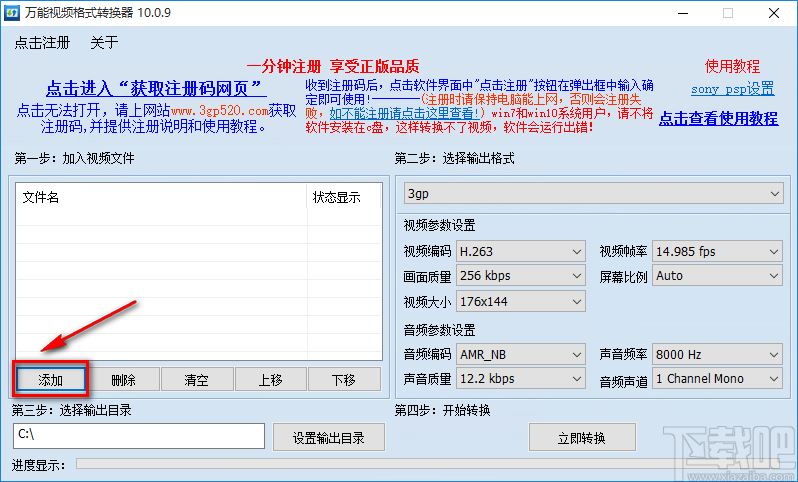Viewport: 798px width, 482px height.
Task: Expand the 声音频率 8000 Hz dropdown
Action: click(x=717, y=354)
